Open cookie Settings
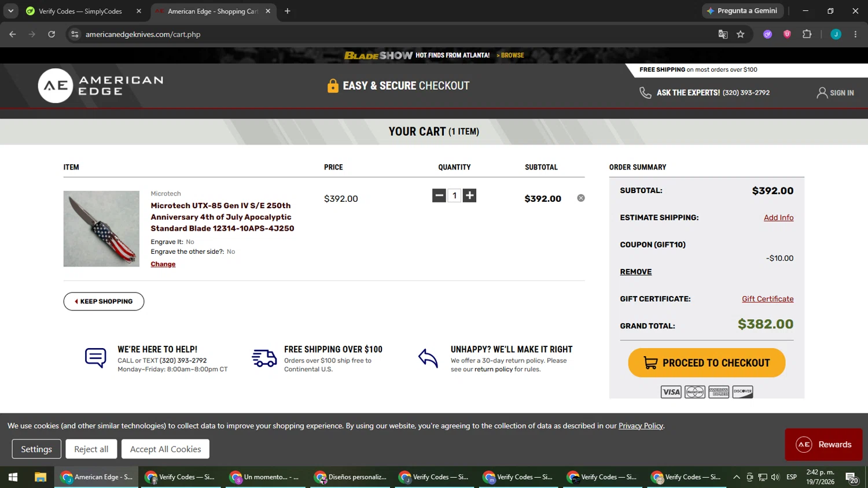The height and width of the screenshot is (488, 868). (x=36, y=449)
